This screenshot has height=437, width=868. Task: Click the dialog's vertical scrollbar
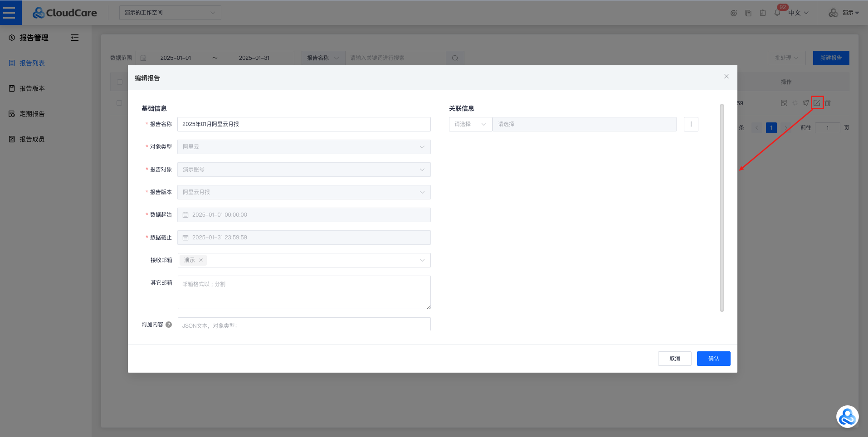(x=722, y=208)
